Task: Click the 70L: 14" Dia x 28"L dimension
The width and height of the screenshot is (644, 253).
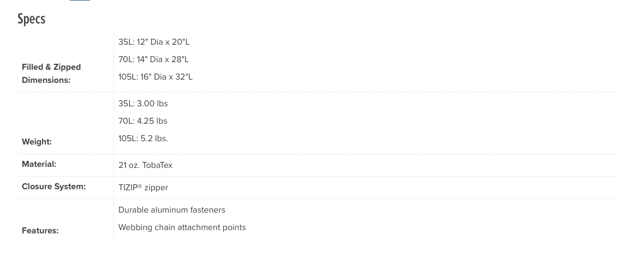Action: tap(153, 59)
